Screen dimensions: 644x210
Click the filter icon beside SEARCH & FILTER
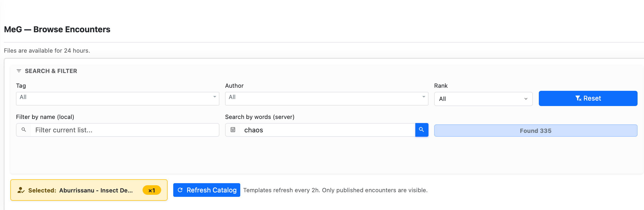[x=19, y=71]
